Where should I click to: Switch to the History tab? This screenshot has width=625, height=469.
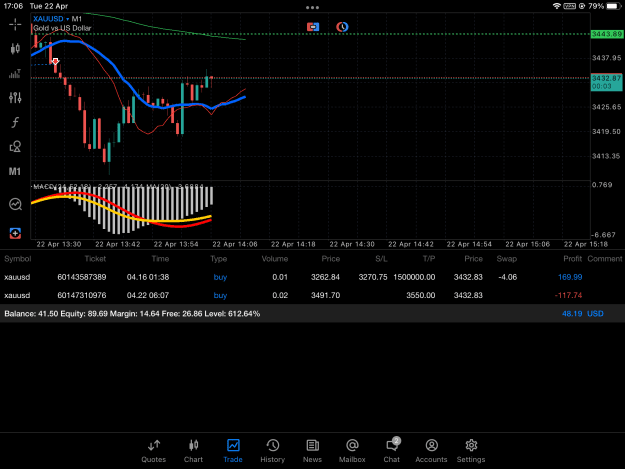[x=273, y=451]
